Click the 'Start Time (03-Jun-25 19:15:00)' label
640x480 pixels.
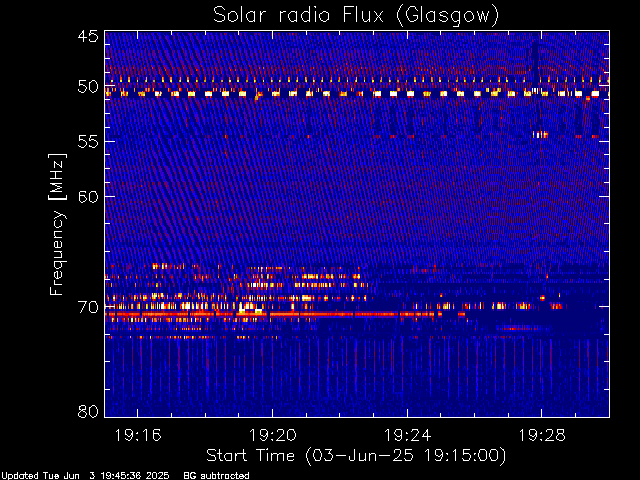[356, 456]
